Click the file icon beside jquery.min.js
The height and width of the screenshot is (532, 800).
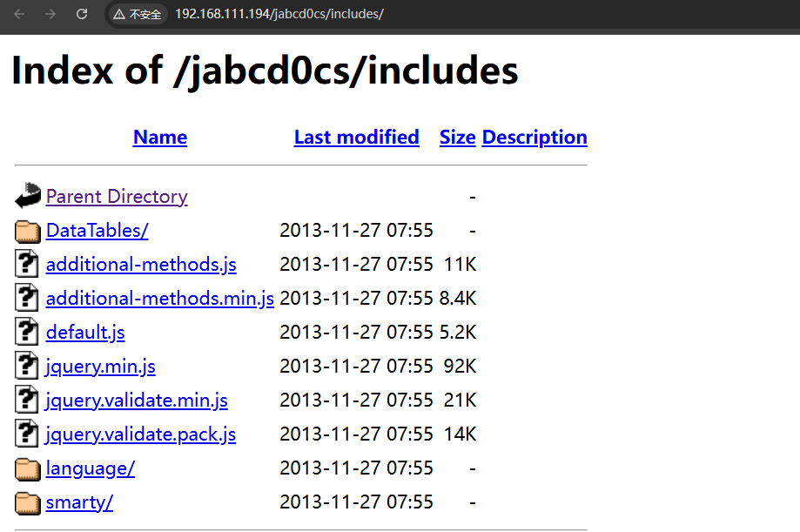coord(28,366)
